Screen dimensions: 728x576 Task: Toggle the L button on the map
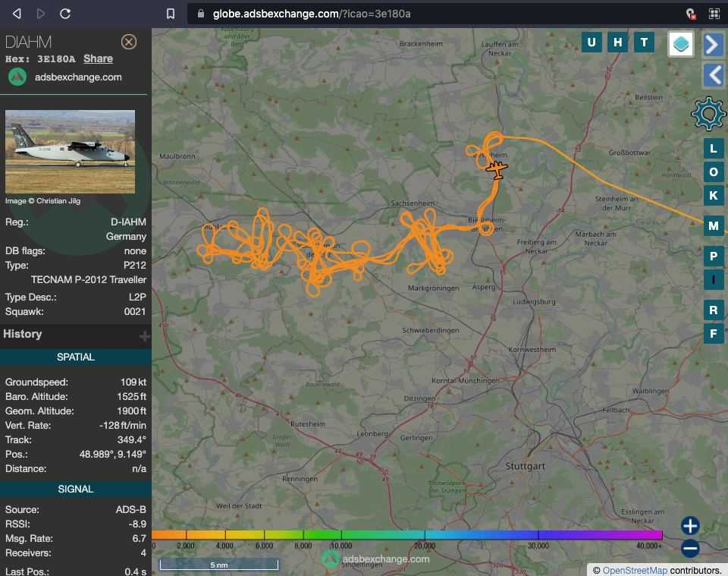tap(714, 149)
